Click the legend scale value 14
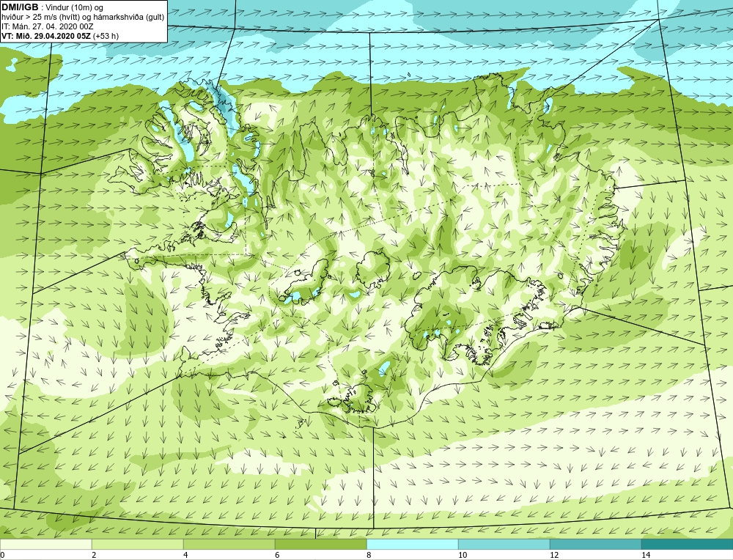 point(646,555)
